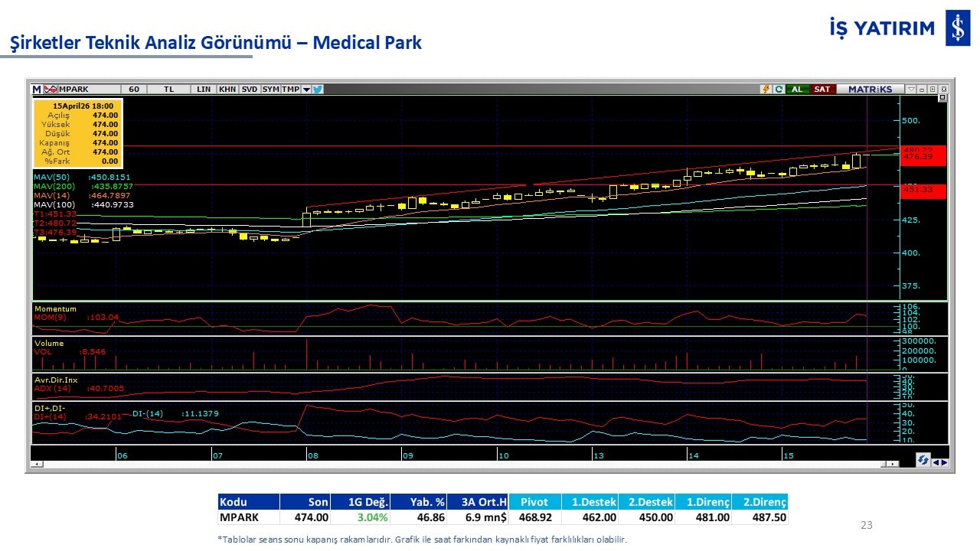This screenshot has height=551, width=980.
Task: Select the SYM toolbar item
Action: pyautogui.click(x=270, y=90)
